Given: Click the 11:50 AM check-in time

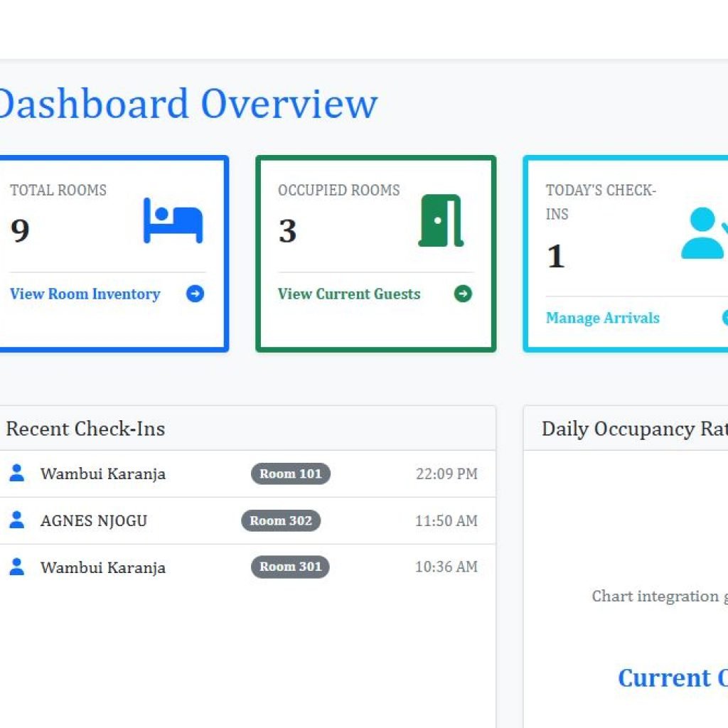Looking at the screenshot, I should coord(446,521).
